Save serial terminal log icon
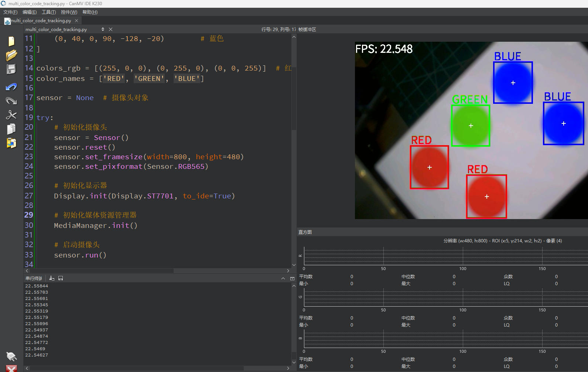 point(61,278)
